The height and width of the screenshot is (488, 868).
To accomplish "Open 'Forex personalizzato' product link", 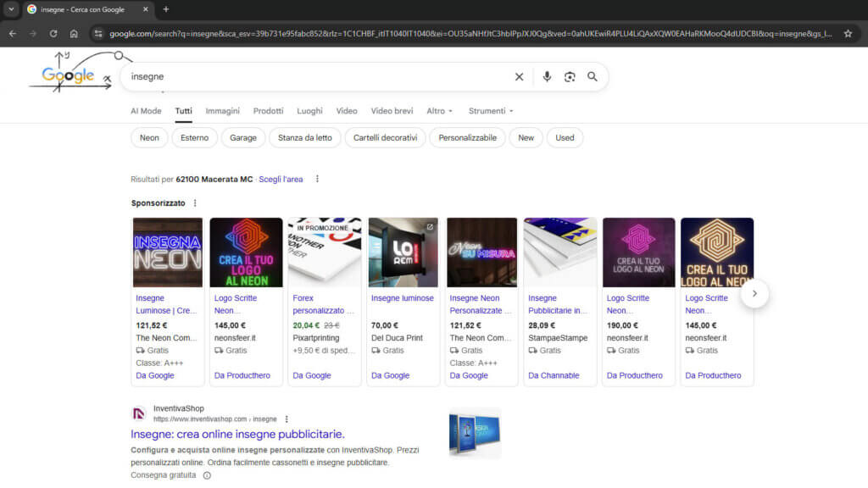I will (323, 304).
